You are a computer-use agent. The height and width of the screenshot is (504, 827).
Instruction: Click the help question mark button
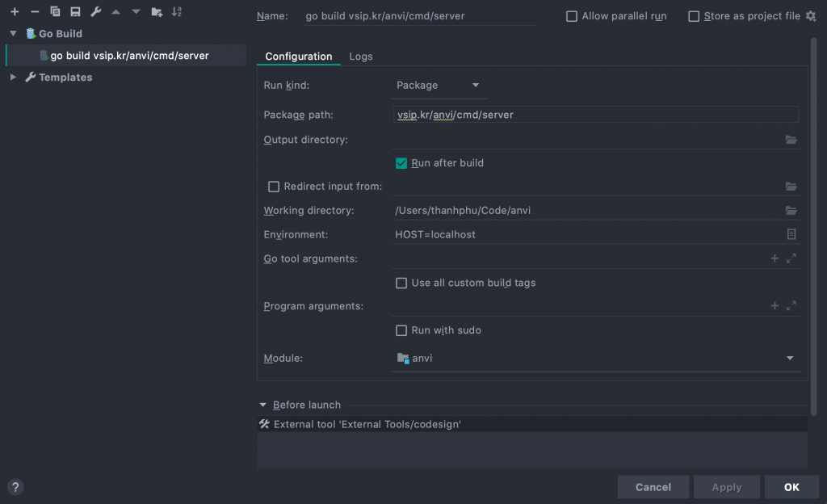(x=15, y=487)
